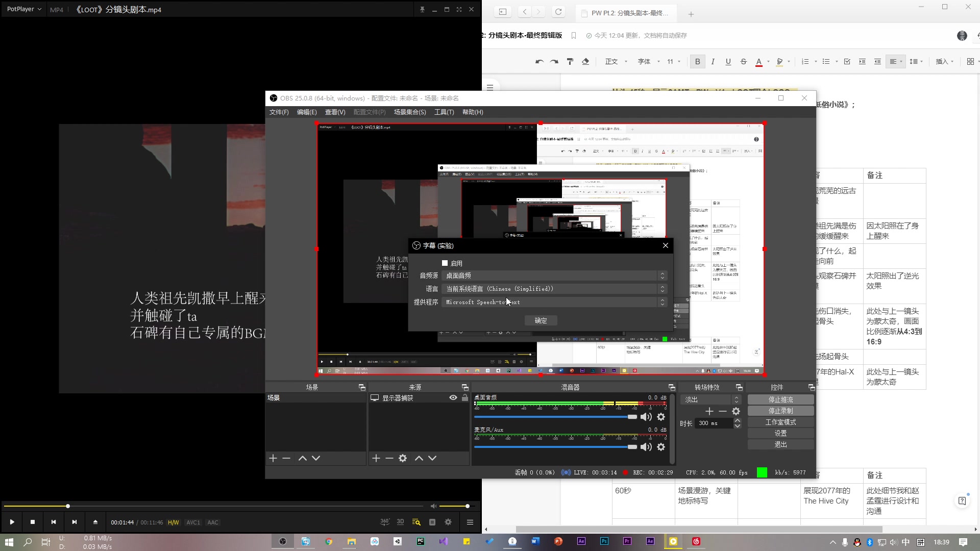Click undo in document editor
This screenshot has height=551, width=980.
pyautogui.click(x=540, y=62)
